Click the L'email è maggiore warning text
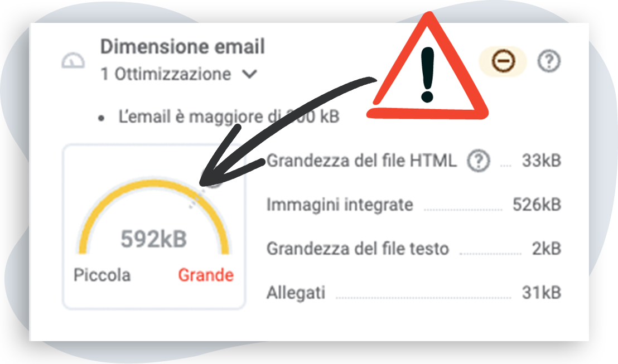 [x=229, y=117]
